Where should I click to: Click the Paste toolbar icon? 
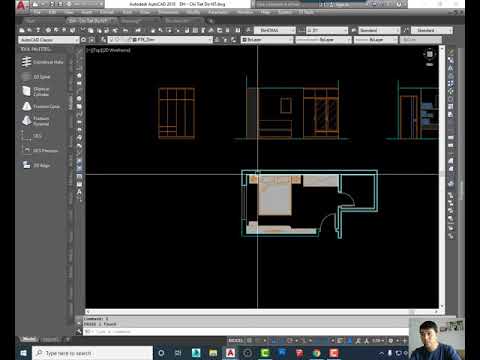coord(99,30)
